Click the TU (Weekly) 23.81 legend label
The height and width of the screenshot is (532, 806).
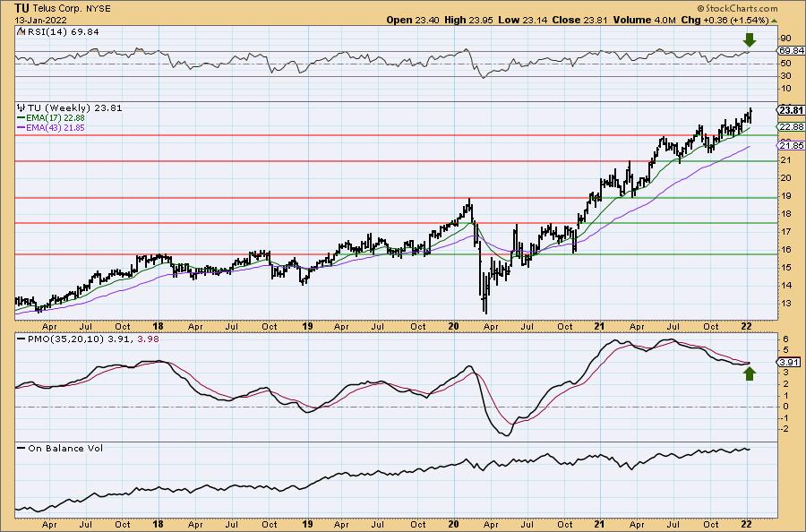[74, 108]
